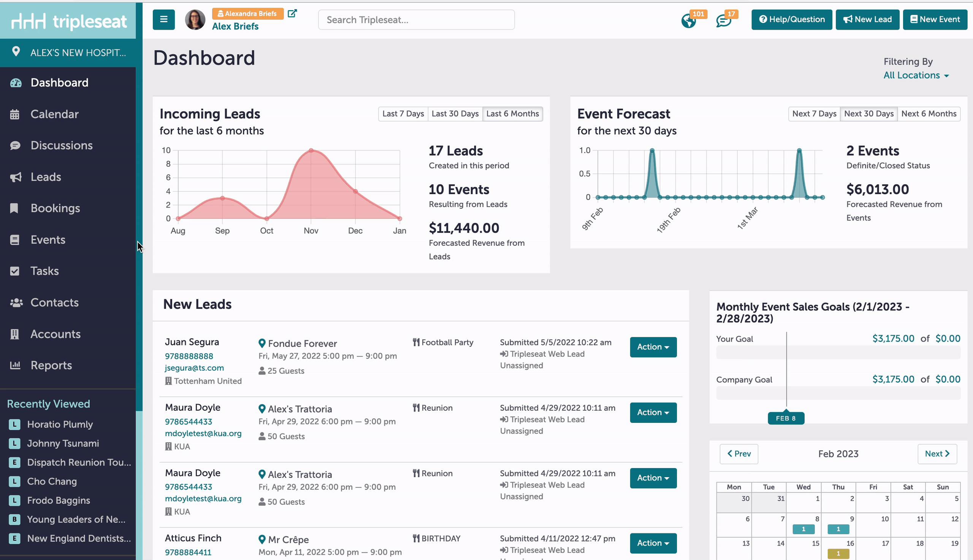This screenshot has height=560, width=973.
Task: Open the yellow event badge on February 16
Action: (x=838, y=554)
